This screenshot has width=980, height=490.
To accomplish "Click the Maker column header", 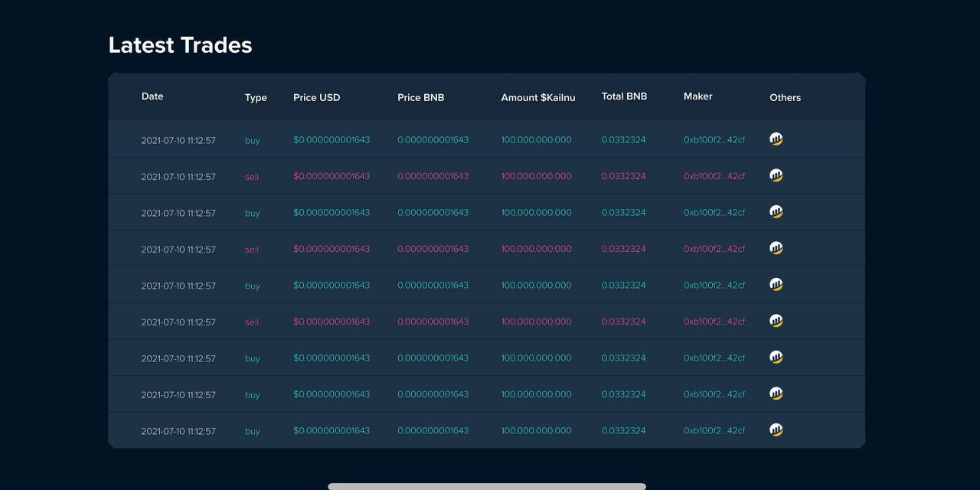I will [x=697, y=96].
